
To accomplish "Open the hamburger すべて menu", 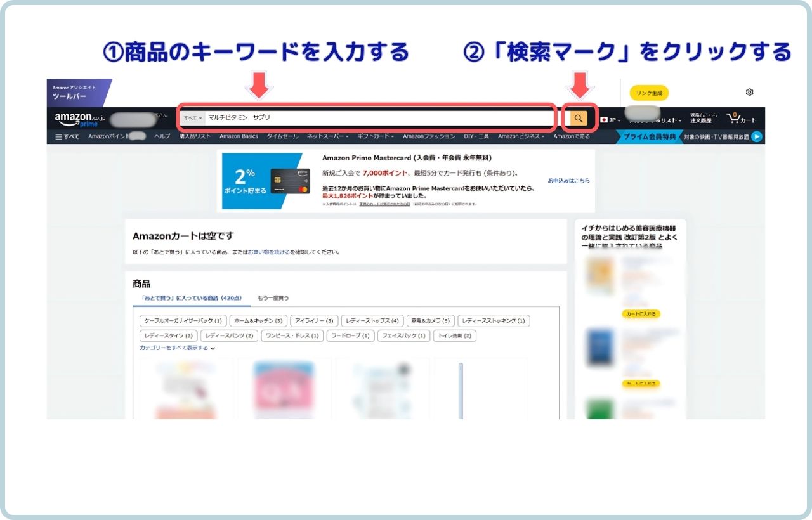I will [67, 136].
